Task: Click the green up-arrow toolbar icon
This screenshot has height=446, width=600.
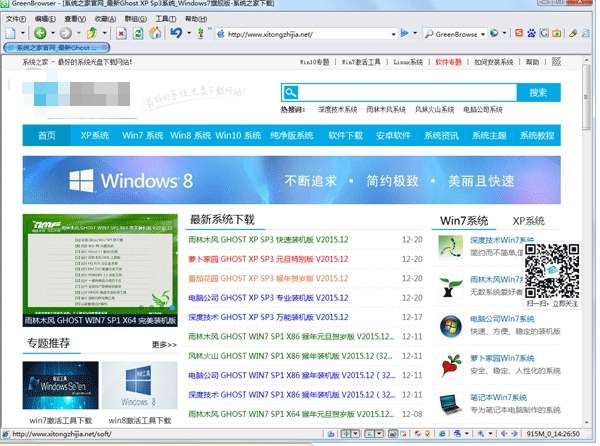Action: [91, 33]
